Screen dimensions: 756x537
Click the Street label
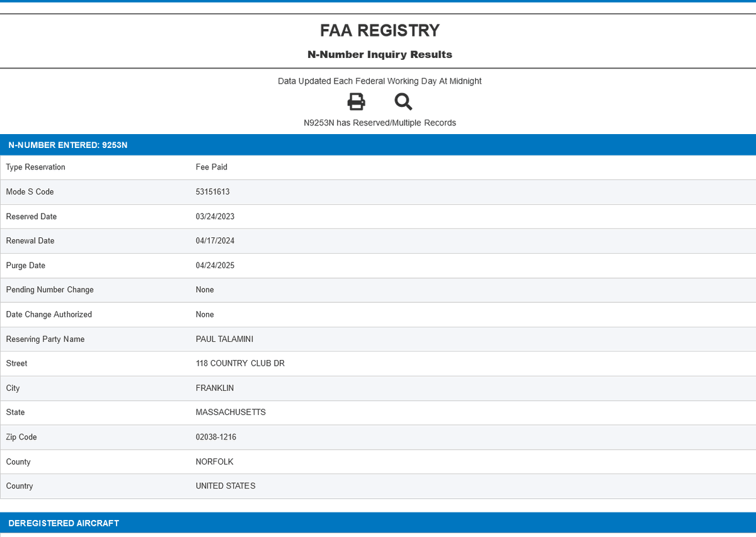click(x=17, y=364)
